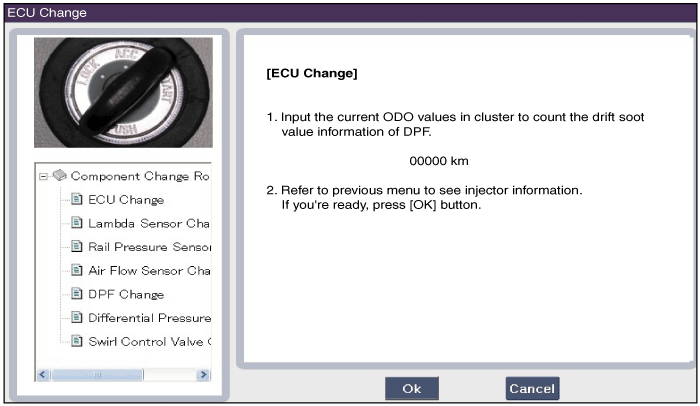Click the tree scrollbar left arrow
700x406 pixels.
pyautogui.click(x=43, y=374)
